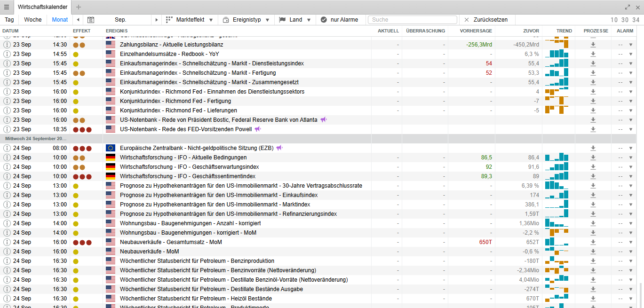Select the Wirtschaftskalender tab
The height and width of the screenshot is (308, 644).
pyautogui.click(x=42, y=7)
